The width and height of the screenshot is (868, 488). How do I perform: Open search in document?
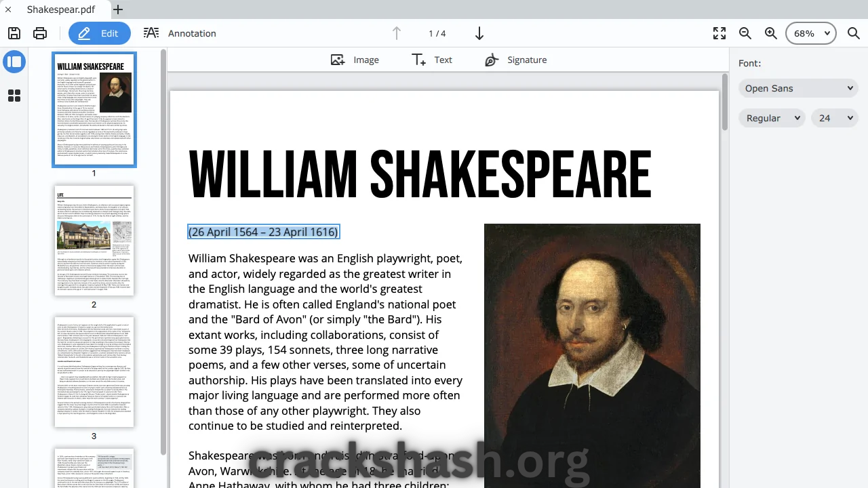(854, 33)
